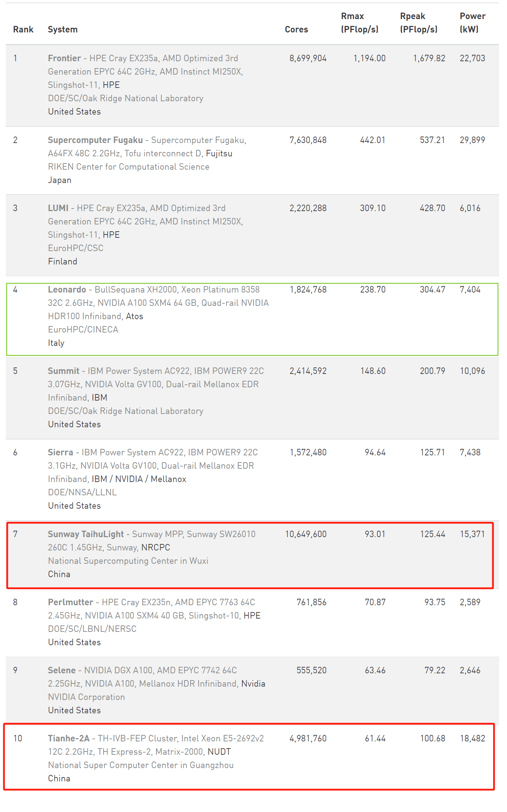Click EuroHPC/CSC site link
The width and height of the screenshot is (507, 812).
pyautogui.click(x=76, y=248)
